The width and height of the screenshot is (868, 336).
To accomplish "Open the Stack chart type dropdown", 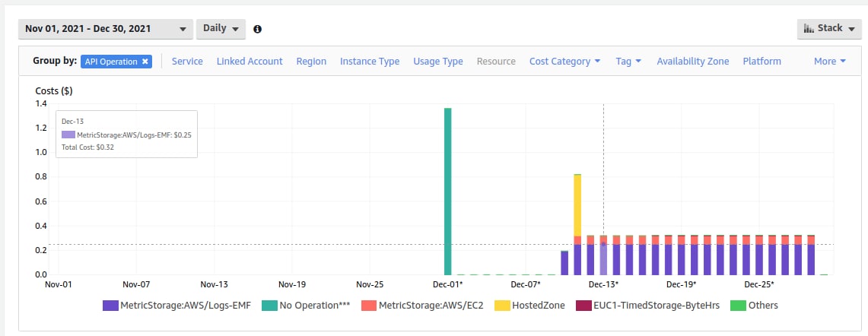I will (829, 28).
